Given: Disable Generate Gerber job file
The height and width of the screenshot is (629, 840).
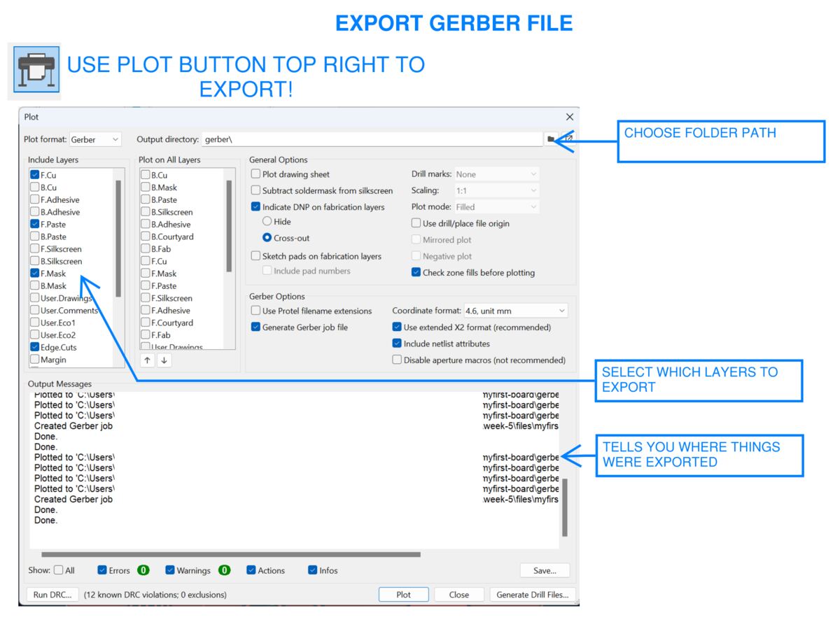Looking at the screenshot, I should click(255, 327).
